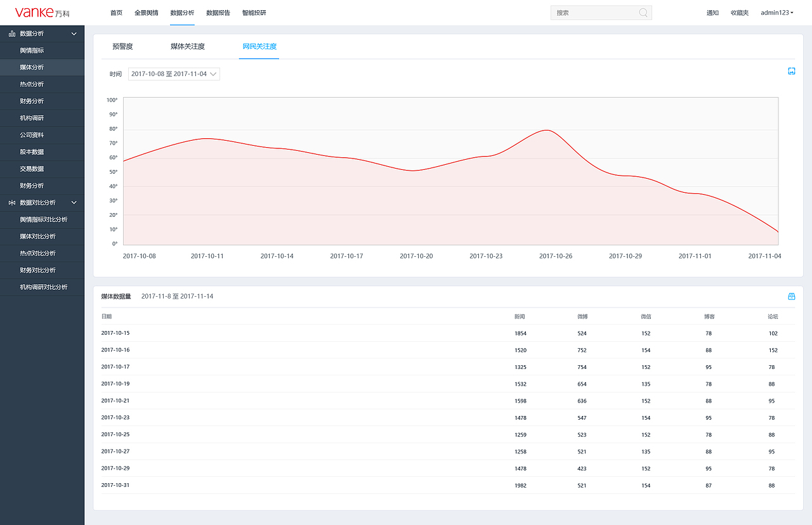The height and width of the screenshot is (525, 812).
Task: Click the bar chart icon beside 数据分析 in sidebar
Action: click(x=12, y=34)
